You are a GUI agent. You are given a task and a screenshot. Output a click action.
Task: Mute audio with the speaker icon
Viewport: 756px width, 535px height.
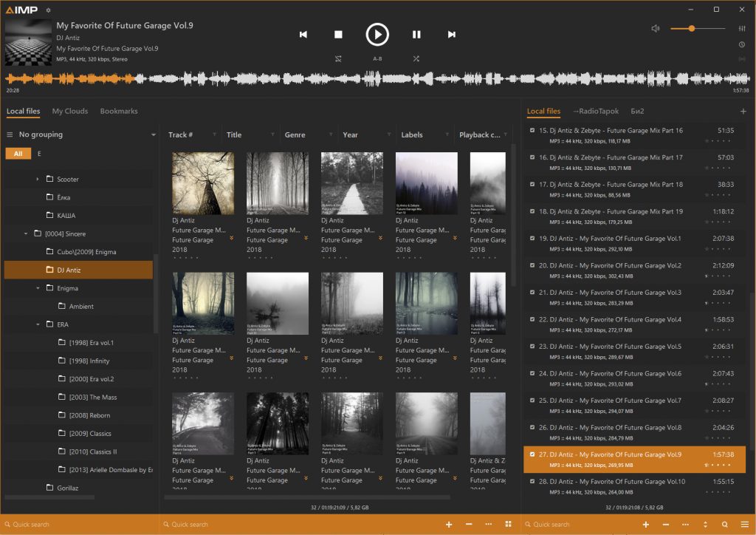[x=656, y=29]
